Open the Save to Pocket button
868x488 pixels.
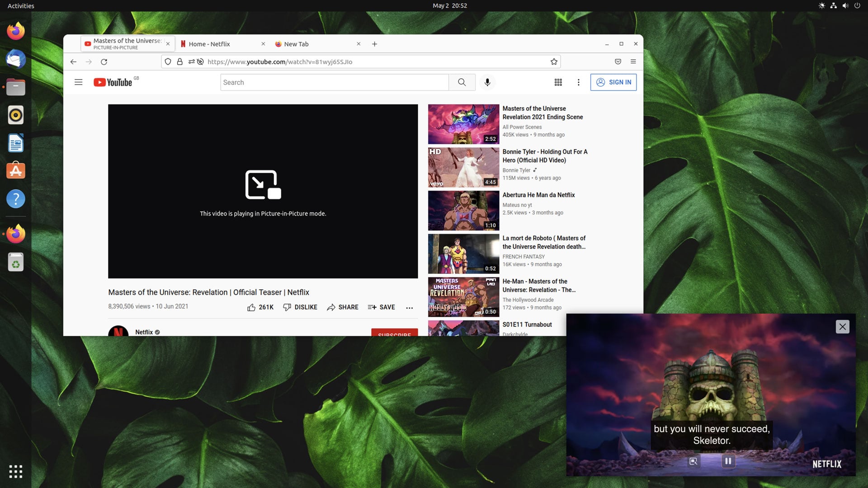click(618, 62)
